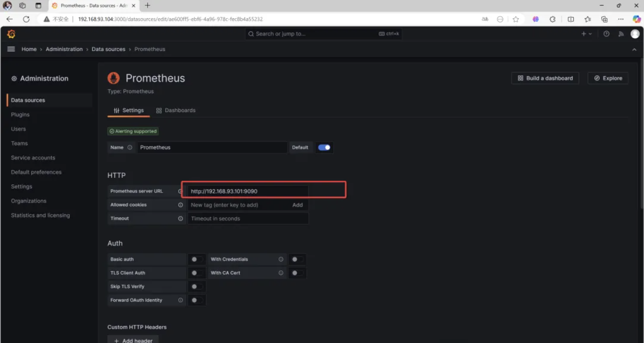Reload the page with refresh icon

(26, 19)
